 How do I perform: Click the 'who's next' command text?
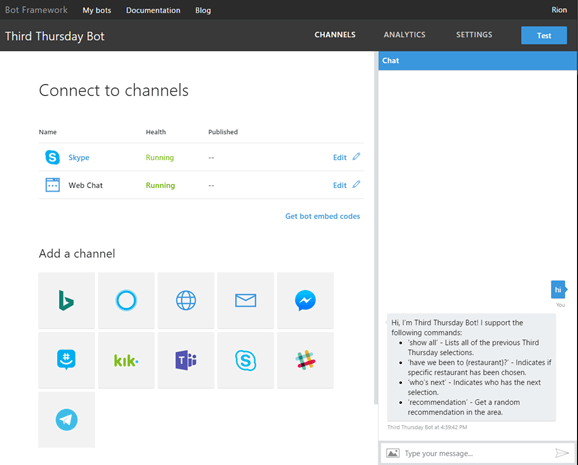427,382
